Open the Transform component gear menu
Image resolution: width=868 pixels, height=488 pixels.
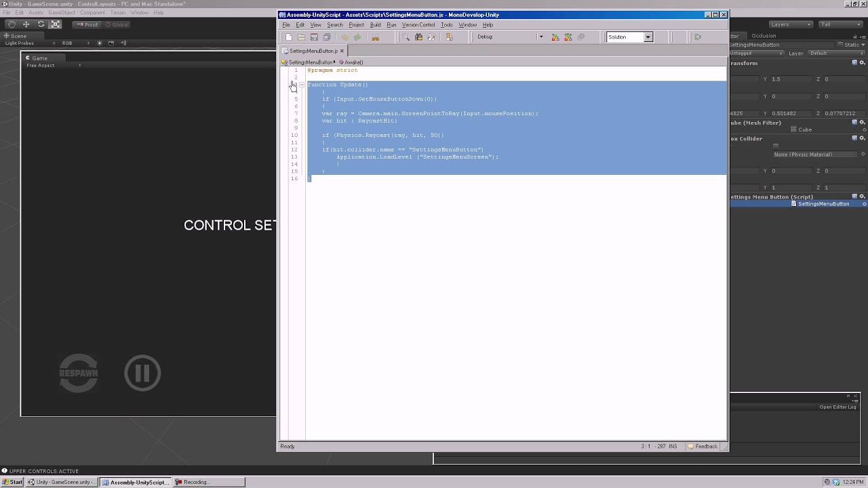pos(862,63)
